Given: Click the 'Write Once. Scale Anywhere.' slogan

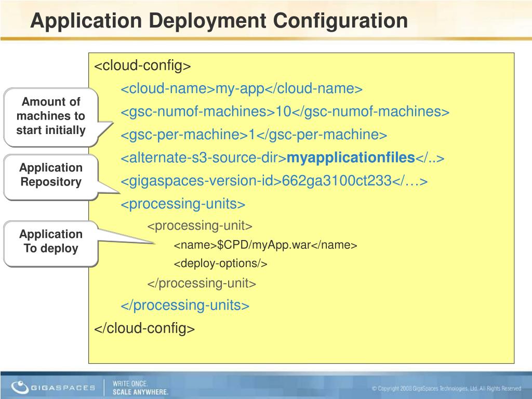Looking at the screenshot, I should tap(140, 388).
